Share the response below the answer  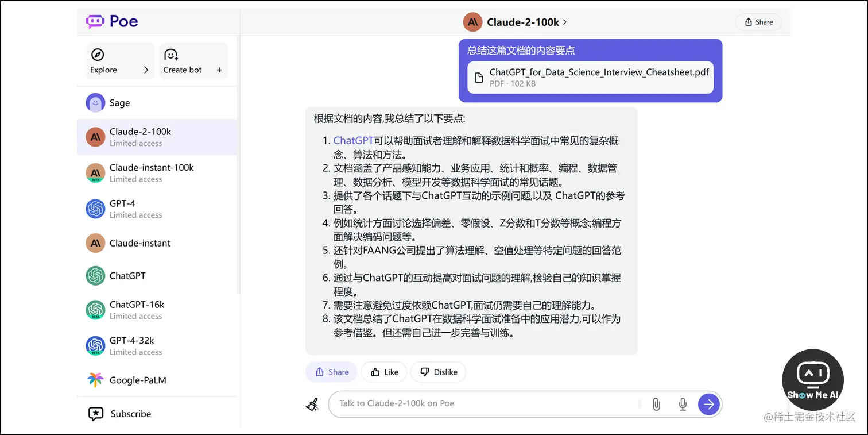click(331, 372)
